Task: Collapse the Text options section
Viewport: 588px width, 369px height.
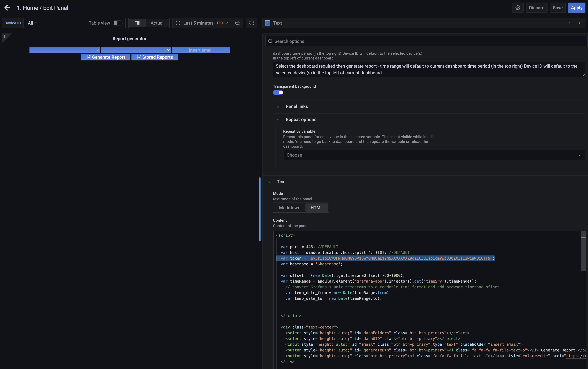Action: pos(281,182)
